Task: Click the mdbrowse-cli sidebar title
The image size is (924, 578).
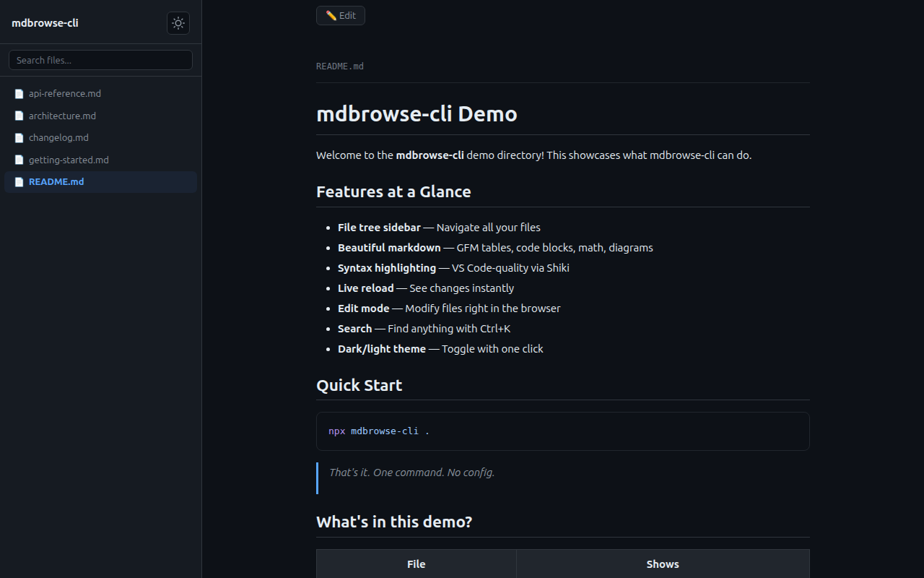Action: [45, 23]
